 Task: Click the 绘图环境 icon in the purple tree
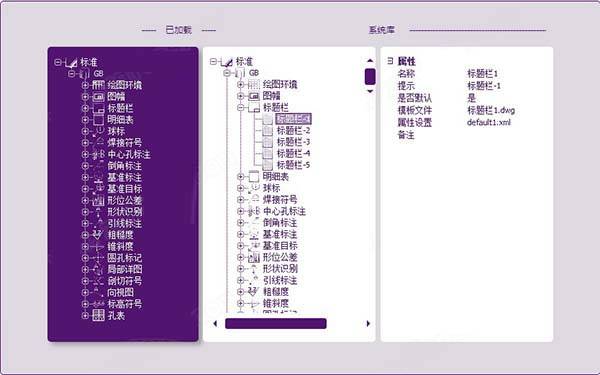tap(98, 85)
